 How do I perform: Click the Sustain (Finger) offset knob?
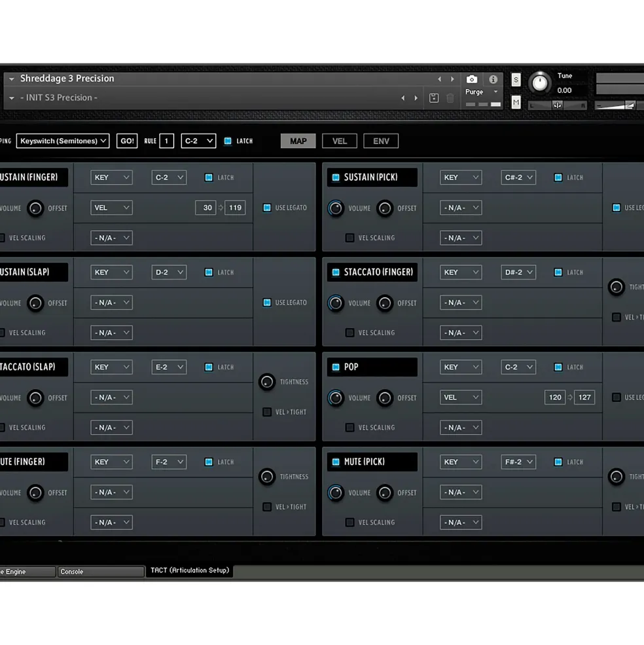point(35,208)
